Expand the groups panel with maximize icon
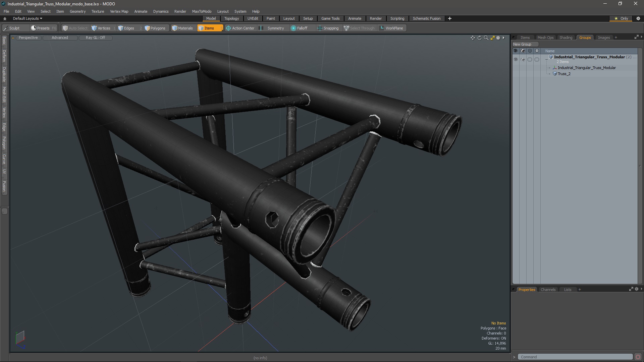The image size is (644, 362). pyautogui.click(x=636, y=37)
